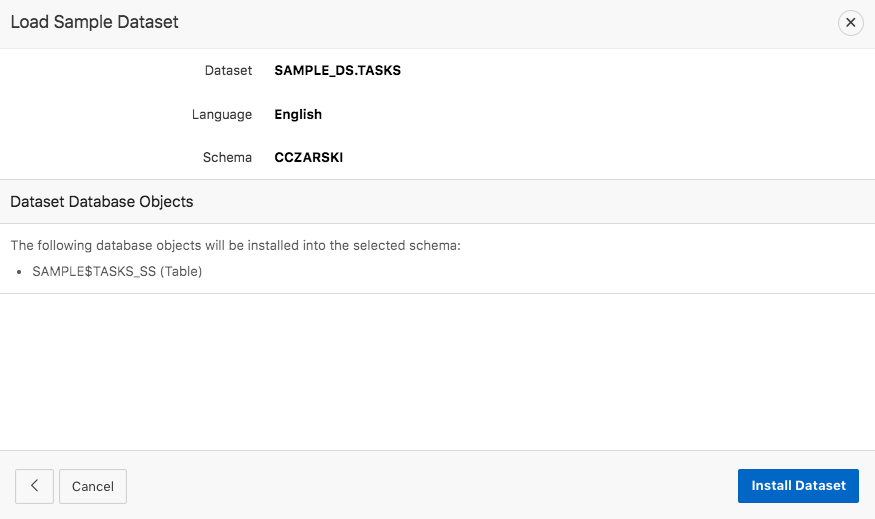Select the CCZARSKI schema value

[308, 158]
